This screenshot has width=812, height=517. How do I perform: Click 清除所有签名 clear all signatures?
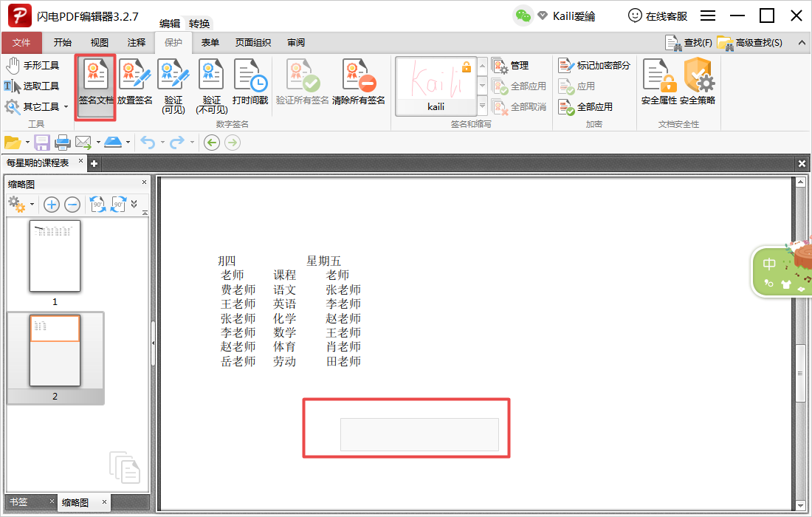coord(358,82)
